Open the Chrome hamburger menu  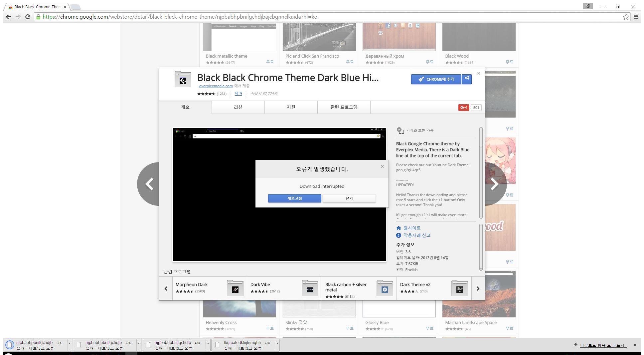[636, 17]
